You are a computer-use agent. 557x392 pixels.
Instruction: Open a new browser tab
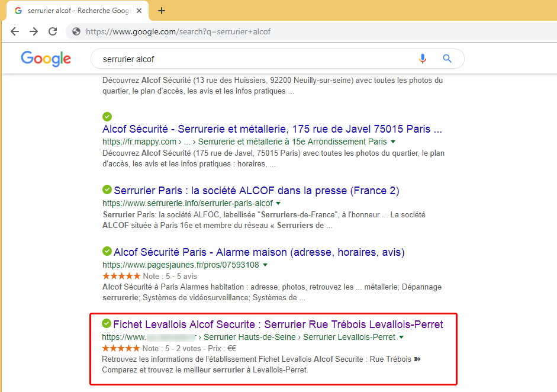(162, 11)
